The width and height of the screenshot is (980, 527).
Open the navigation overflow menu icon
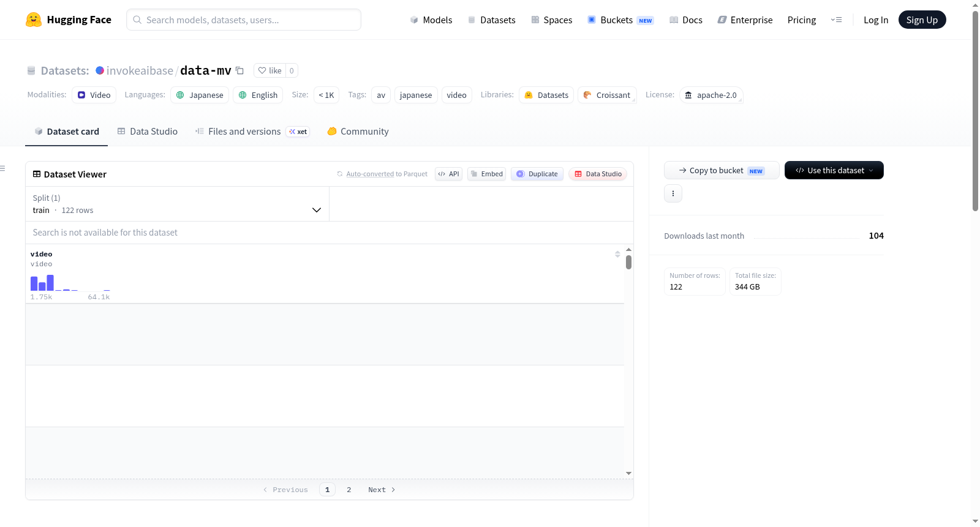coord(836,20)
